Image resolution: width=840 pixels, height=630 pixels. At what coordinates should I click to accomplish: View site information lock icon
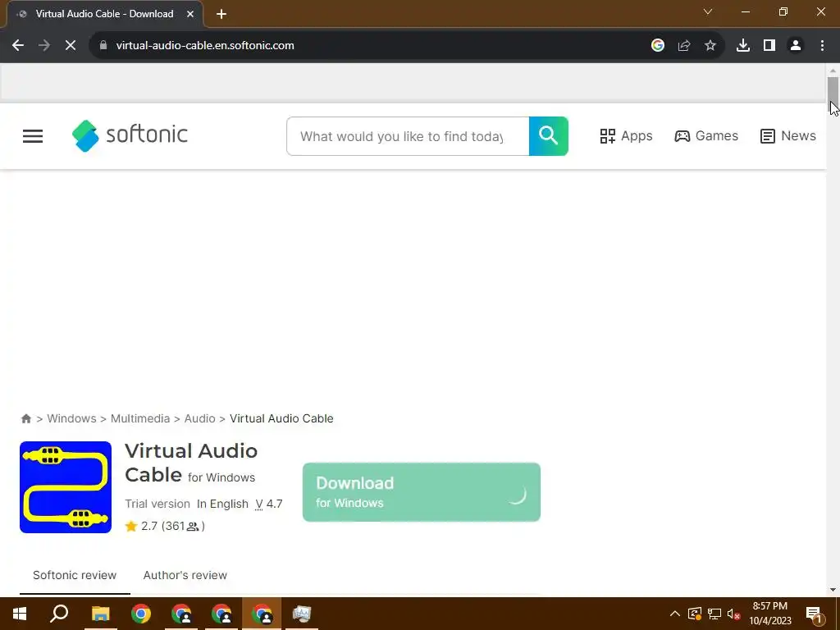point(103,46)
